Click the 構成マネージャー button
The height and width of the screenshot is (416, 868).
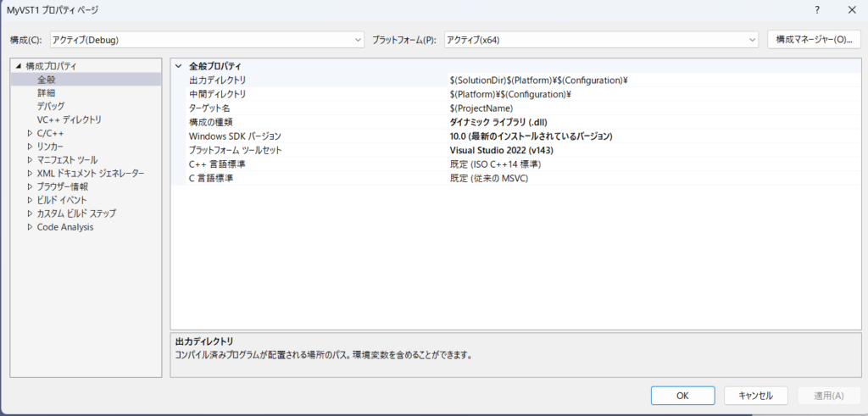click(813, 40)
